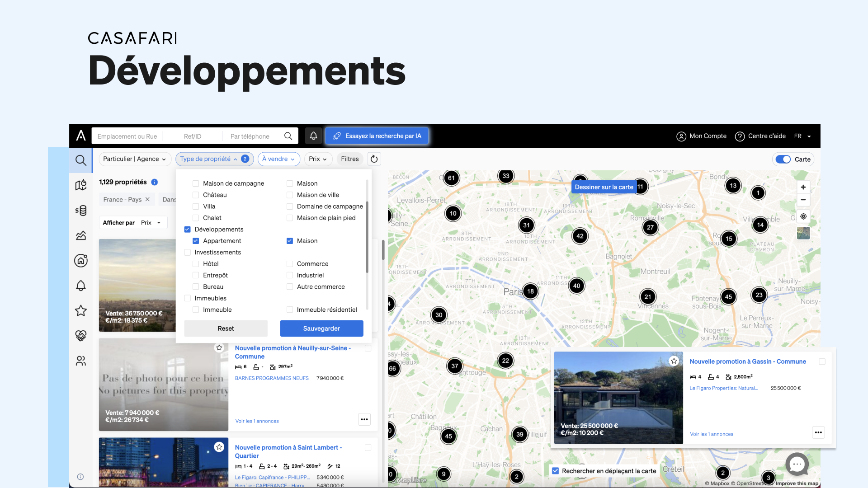Click Reset button to clear filters
The image size is (868, 488).
225,328
